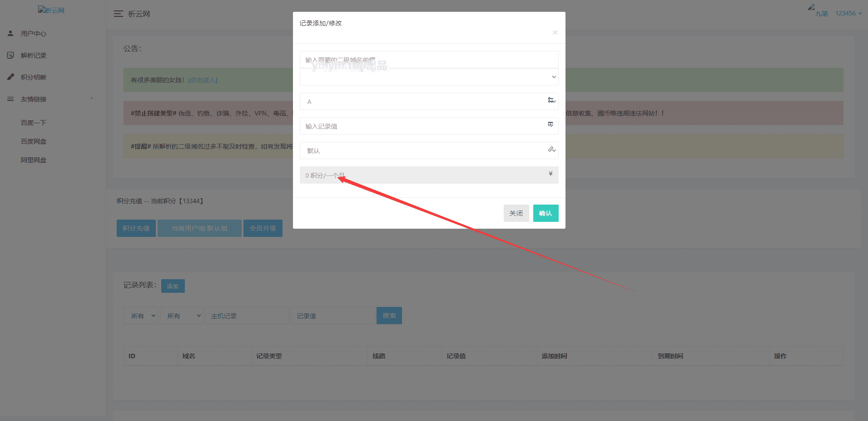Click the 析云网 logo image
Screen dimensions: 868x421
pos(51,10)
